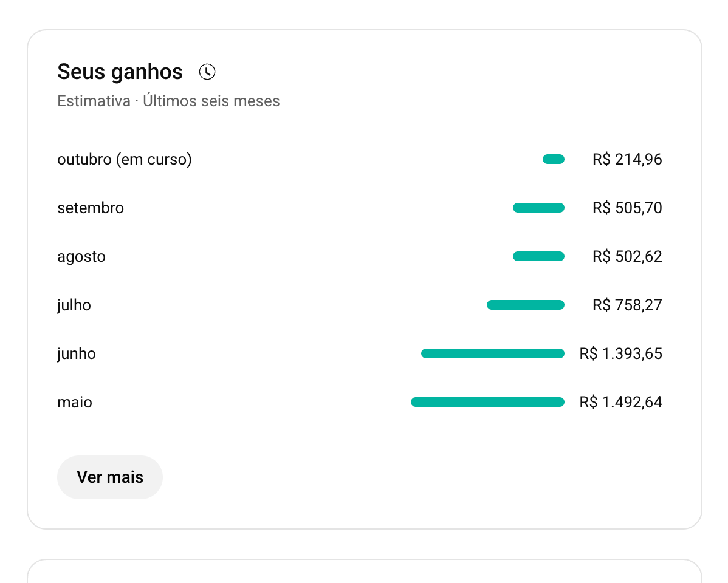Select the outubro (em curso) row label
728x583 pixels.
[125, 160]
